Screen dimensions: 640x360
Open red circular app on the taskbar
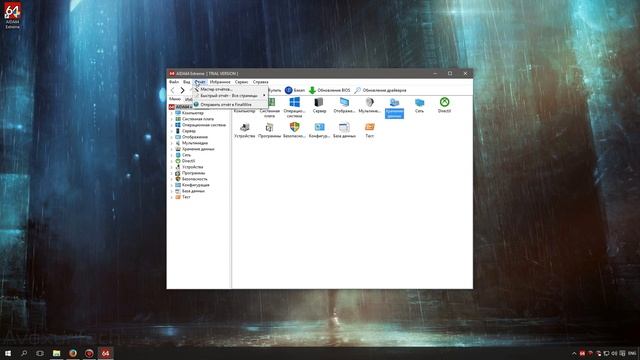[89, 353]
